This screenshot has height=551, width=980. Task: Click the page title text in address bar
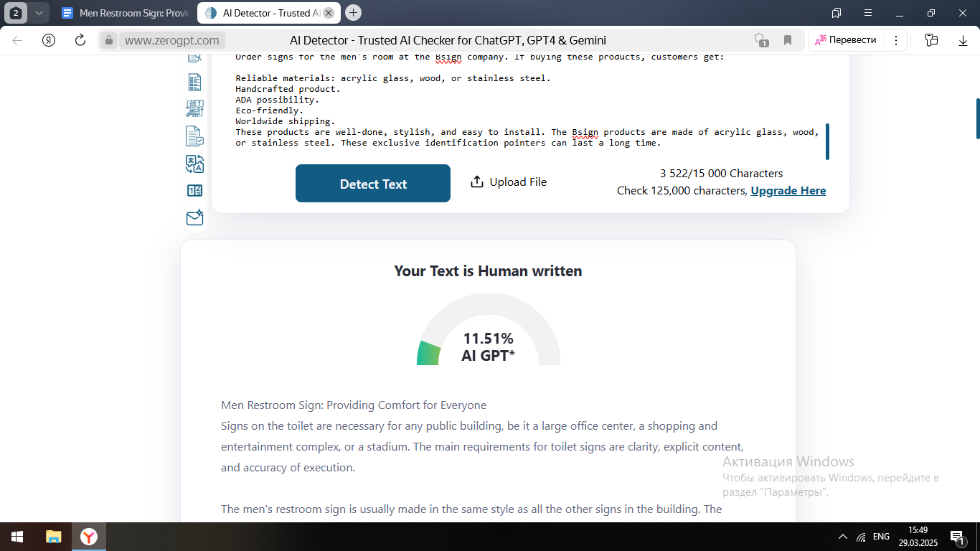click(x=448, y=40)
